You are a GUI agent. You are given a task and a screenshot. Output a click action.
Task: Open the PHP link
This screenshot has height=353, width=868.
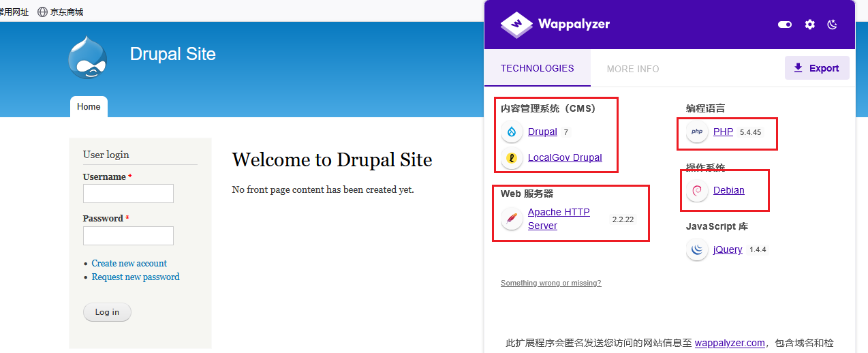point(723,132)
